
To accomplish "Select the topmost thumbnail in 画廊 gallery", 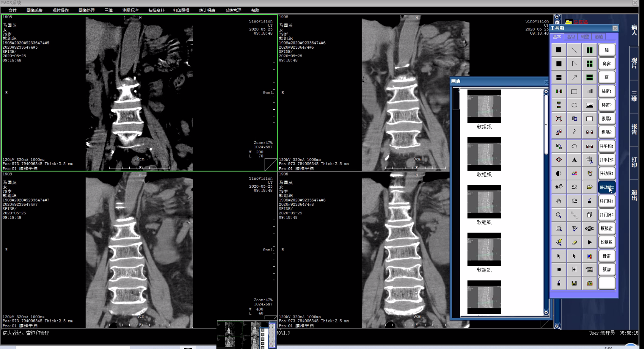I will click(484, 106).
